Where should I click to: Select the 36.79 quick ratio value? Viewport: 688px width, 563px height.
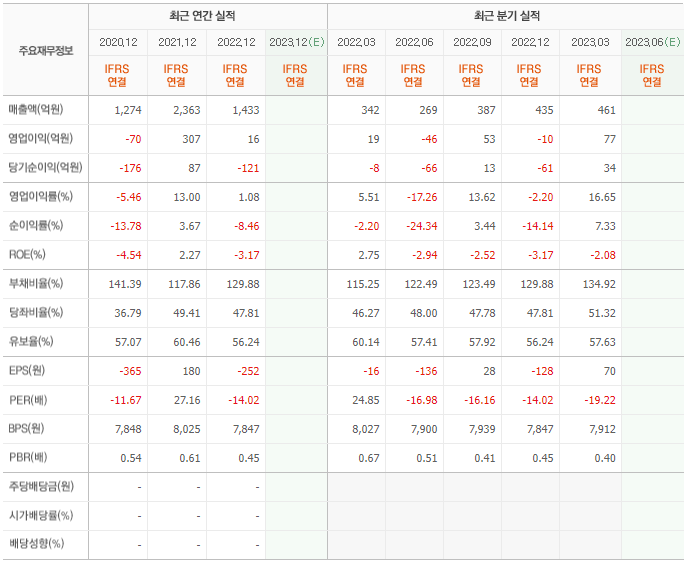tap(128, 313)
